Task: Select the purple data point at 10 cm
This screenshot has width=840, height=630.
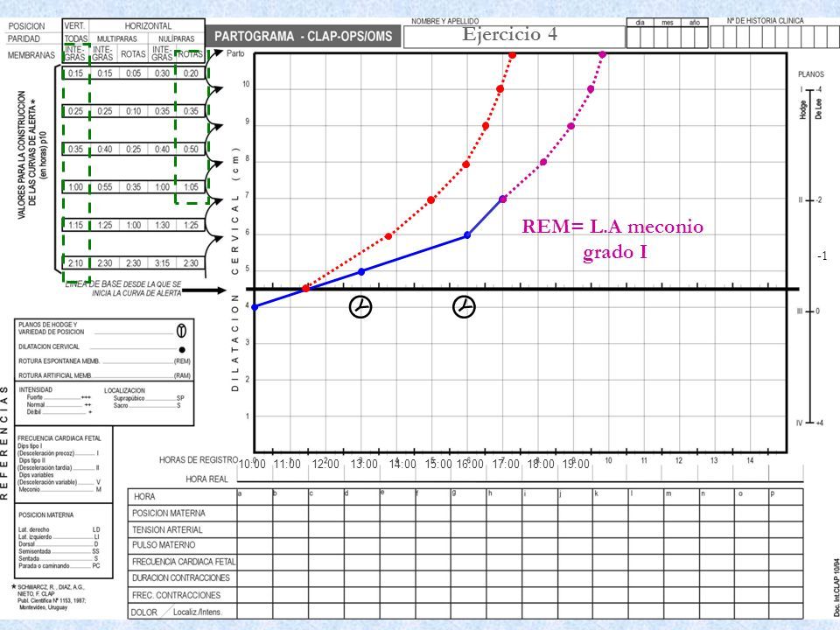Action: click(x=591, y=89)
